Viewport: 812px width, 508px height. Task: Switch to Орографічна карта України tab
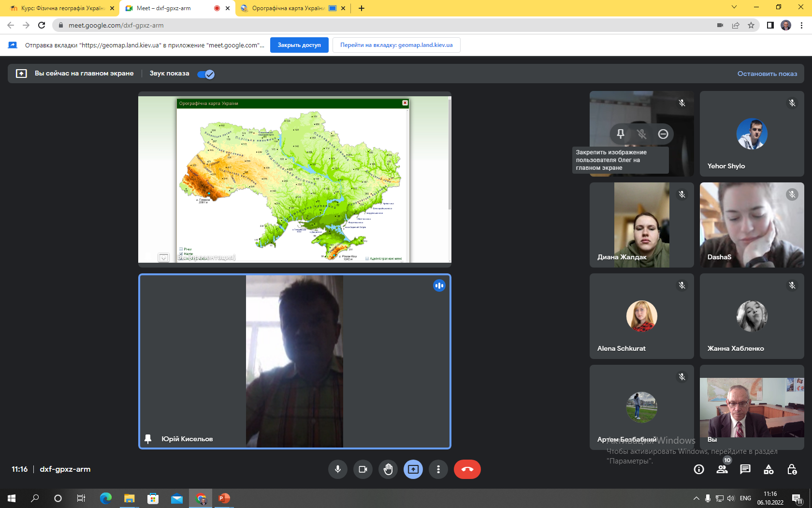tap(288, 8)
